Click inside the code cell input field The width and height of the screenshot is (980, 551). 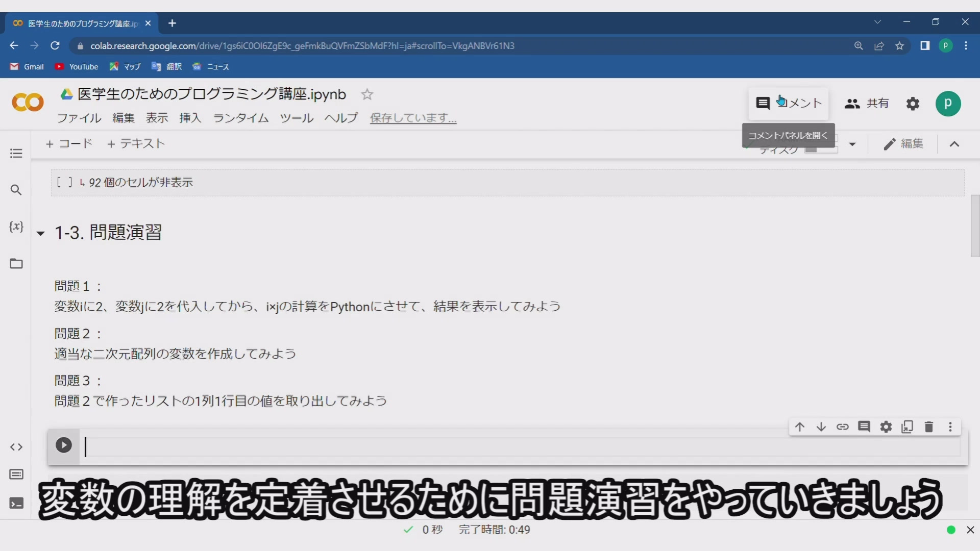click(x=510, y=447)
